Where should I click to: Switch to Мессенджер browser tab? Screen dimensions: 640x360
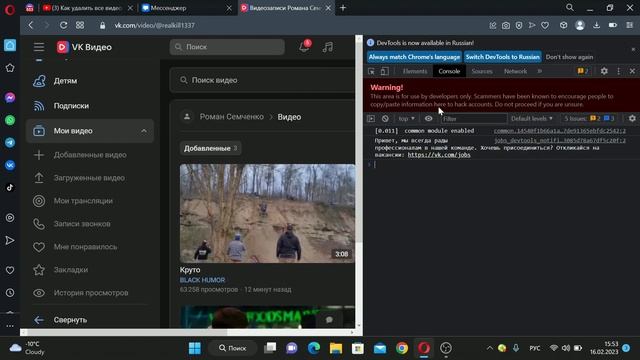coord(186,8)
